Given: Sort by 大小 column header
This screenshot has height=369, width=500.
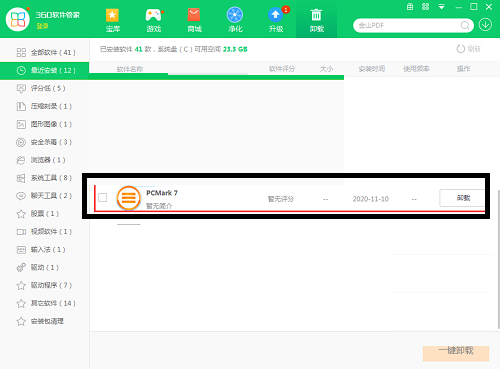Looking at the screenshot, I should coord(326,69).
